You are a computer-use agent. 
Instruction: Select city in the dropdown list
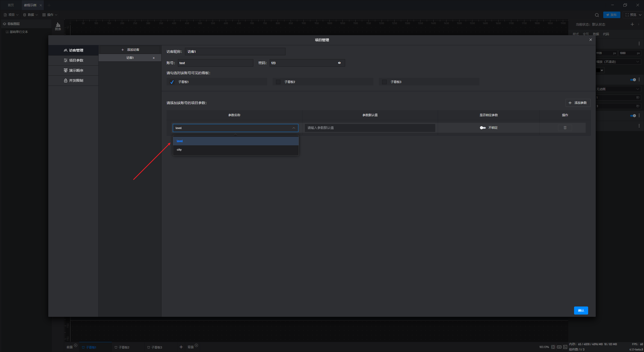tap(236, 150)
